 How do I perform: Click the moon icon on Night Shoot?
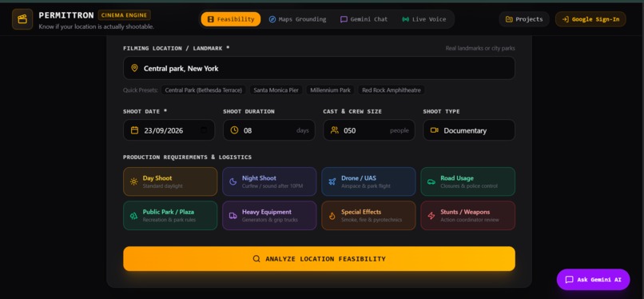(x=233, y=181)
